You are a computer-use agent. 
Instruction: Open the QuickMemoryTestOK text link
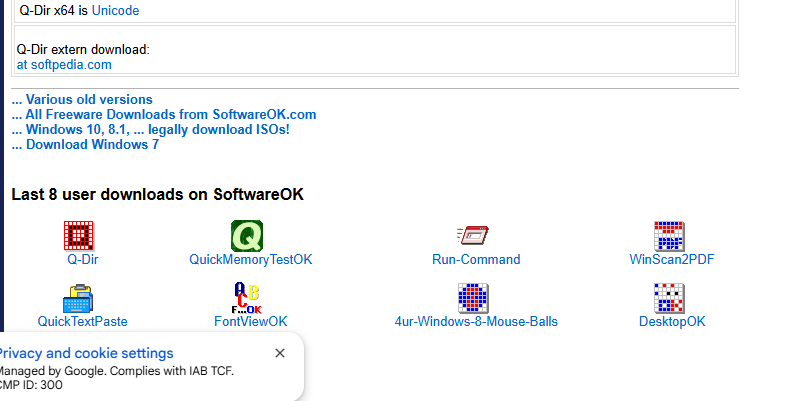[251, 259]
